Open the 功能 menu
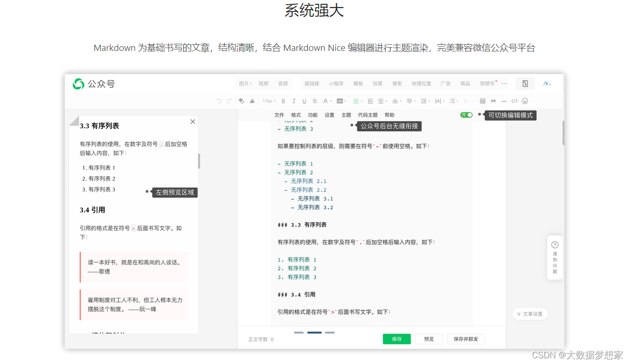Screen dimensions: 630x364 click(x=313, y=115)
